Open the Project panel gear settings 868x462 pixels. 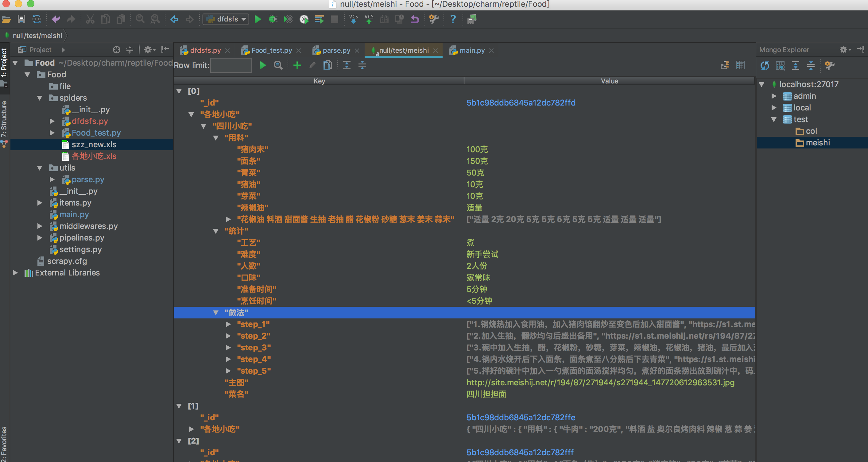[x=149, y=50]
